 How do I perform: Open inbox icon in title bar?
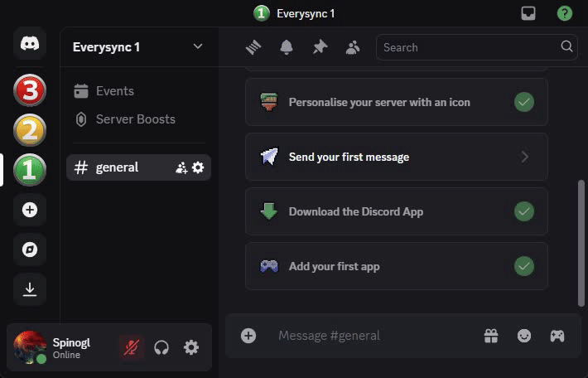tap(528, 13)
